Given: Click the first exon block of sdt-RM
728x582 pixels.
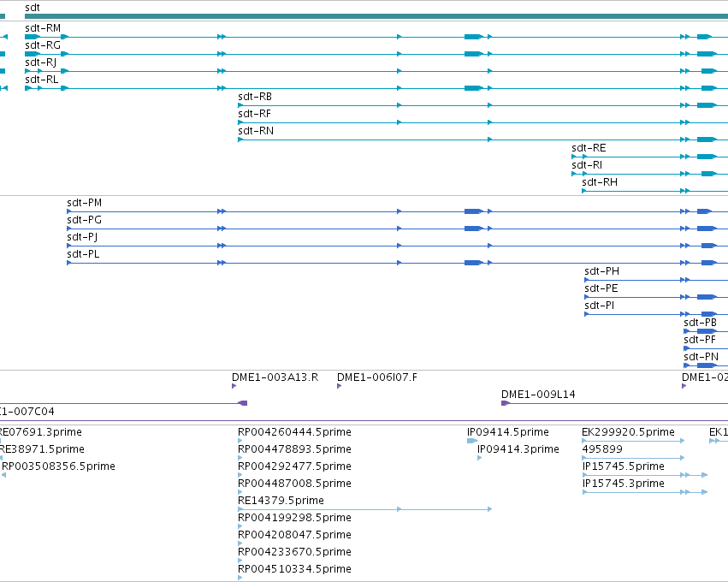Looking at the screenshot, I should tap(33, 37).
